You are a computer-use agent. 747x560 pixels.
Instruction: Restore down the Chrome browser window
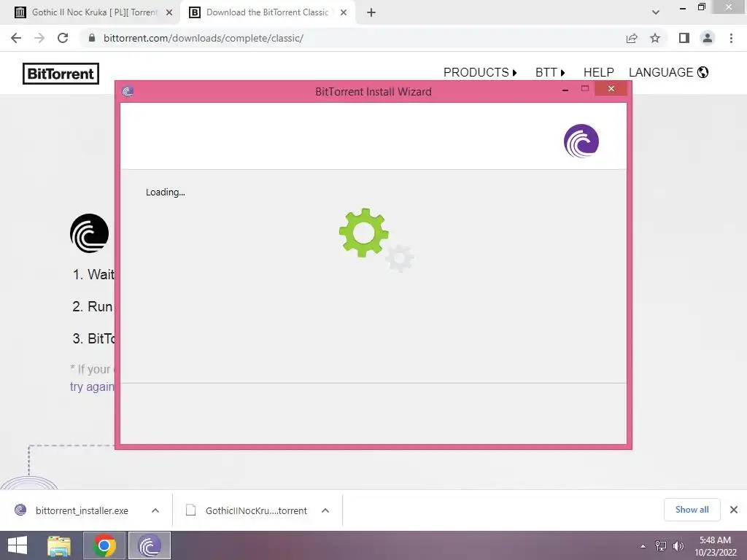pyautogui.click(x=701, y=7)
